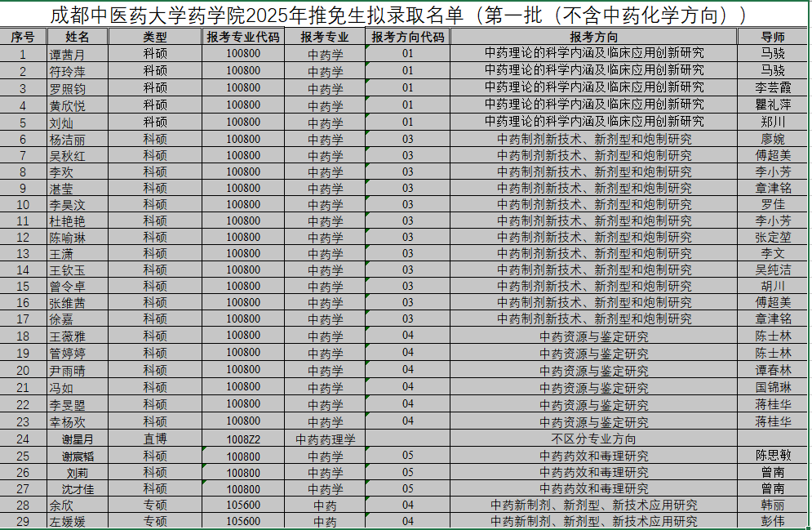Select advisor cell 谭春林
Image resolution: width=812 pixels, height=530 pixels.
point(773,370)
